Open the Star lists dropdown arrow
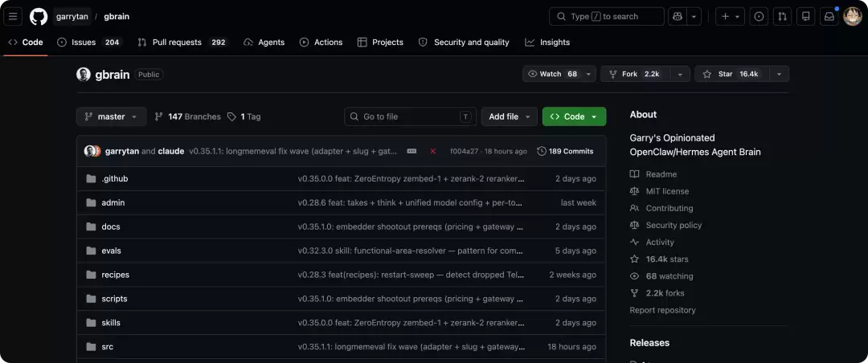This screenshot has height=363, width=868. (x=779, y=74)
